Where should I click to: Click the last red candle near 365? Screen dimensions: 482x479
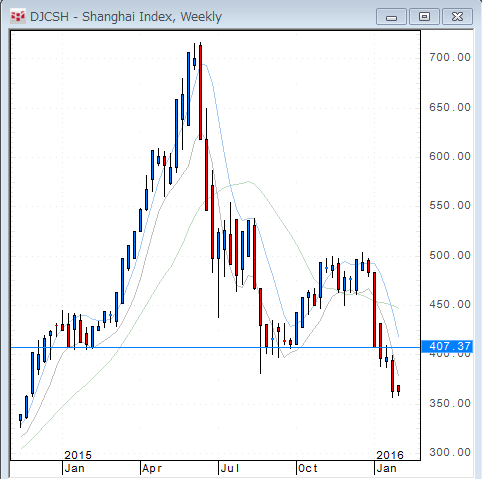click(x=398, y=389)
